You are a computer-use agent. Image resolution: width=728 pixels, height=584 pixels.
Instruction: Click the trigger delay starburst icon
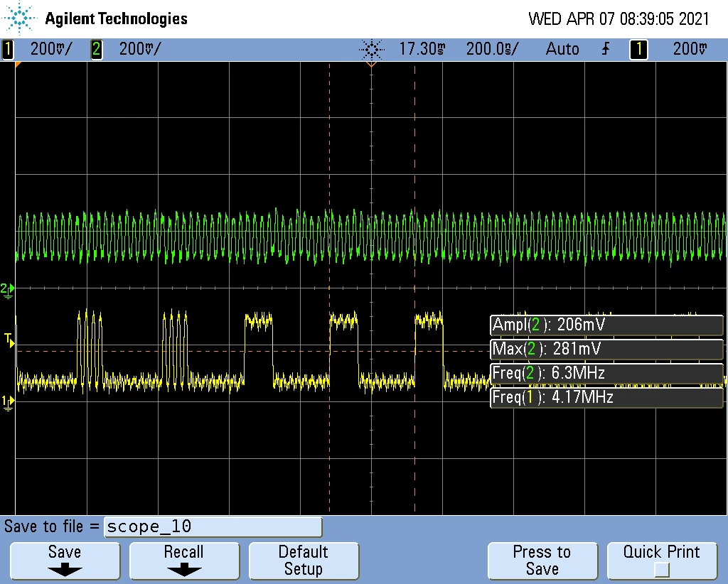pos(372,49)
